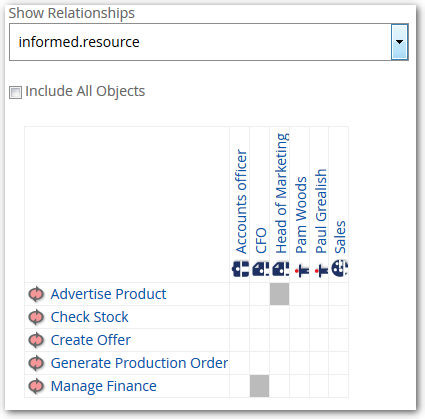Click the CFO role icon
425x419 pixels.
coord(260,269)
